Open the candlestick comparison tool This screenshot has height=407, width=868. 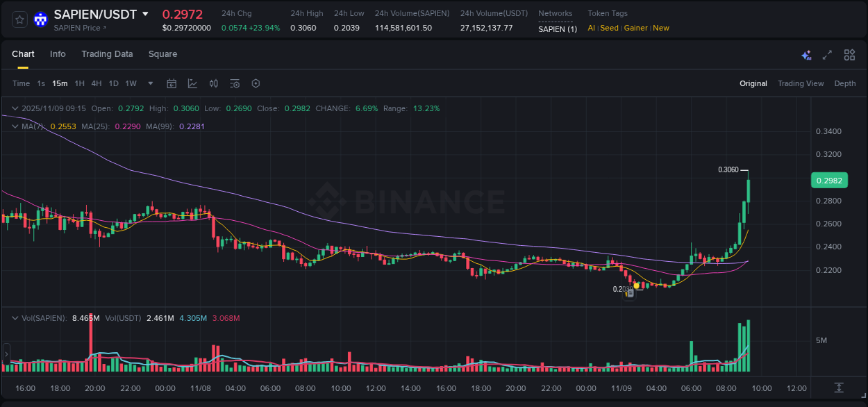[213, 83]
